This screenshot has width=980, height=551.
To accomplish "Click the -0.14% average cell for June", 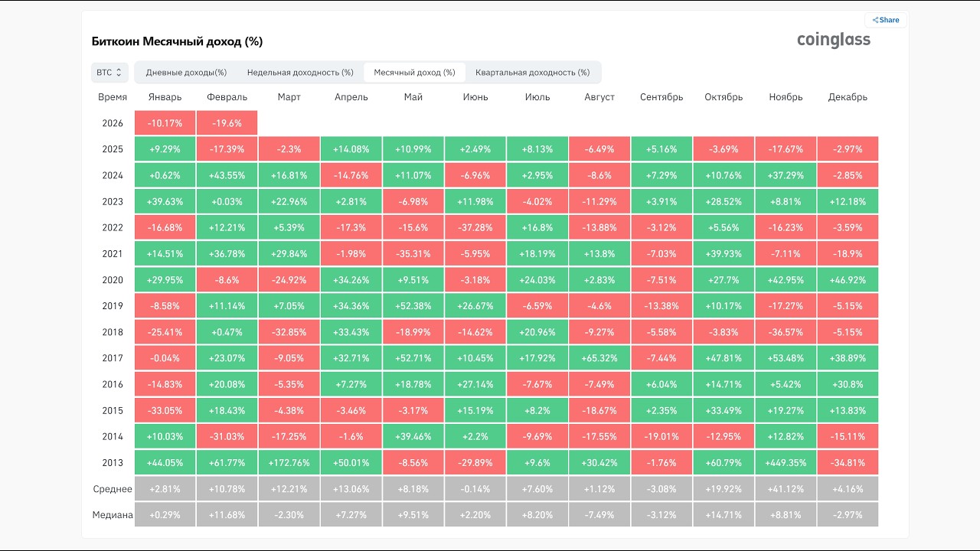I will point(475,489).
